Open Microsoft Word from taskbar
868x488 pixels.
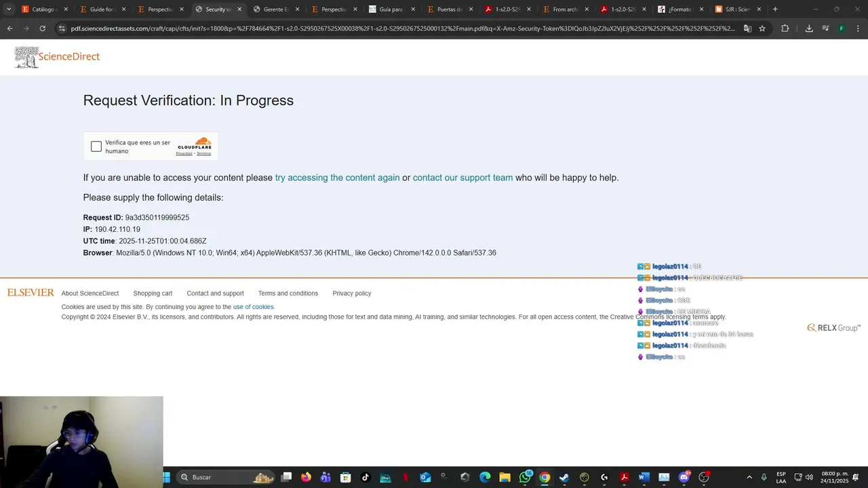(644, 477)
